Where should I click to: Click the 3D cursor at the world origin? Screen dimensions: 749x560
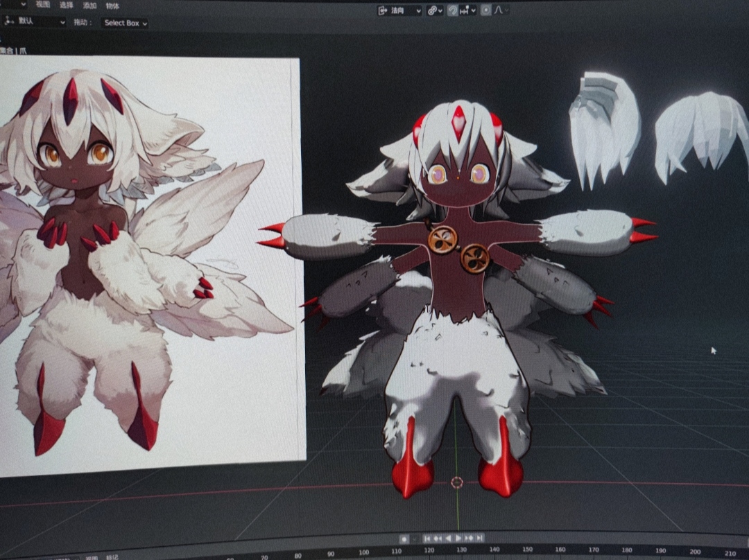tap(457, 482)
